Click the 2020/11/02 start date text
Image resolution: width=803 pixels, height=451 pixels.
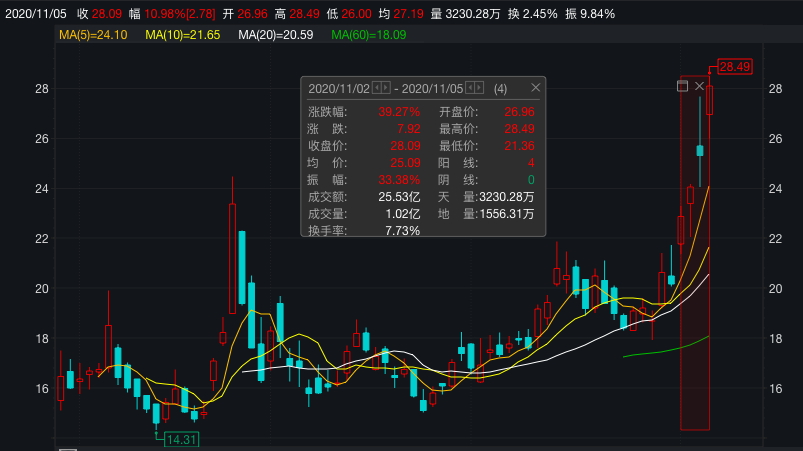point(339,89)
